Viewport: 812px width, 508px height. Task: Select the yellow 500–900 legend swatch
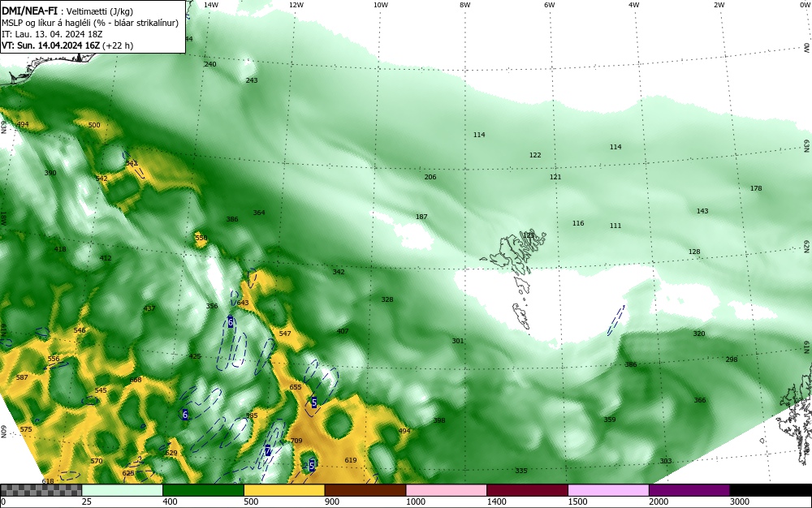coord(284,490)
